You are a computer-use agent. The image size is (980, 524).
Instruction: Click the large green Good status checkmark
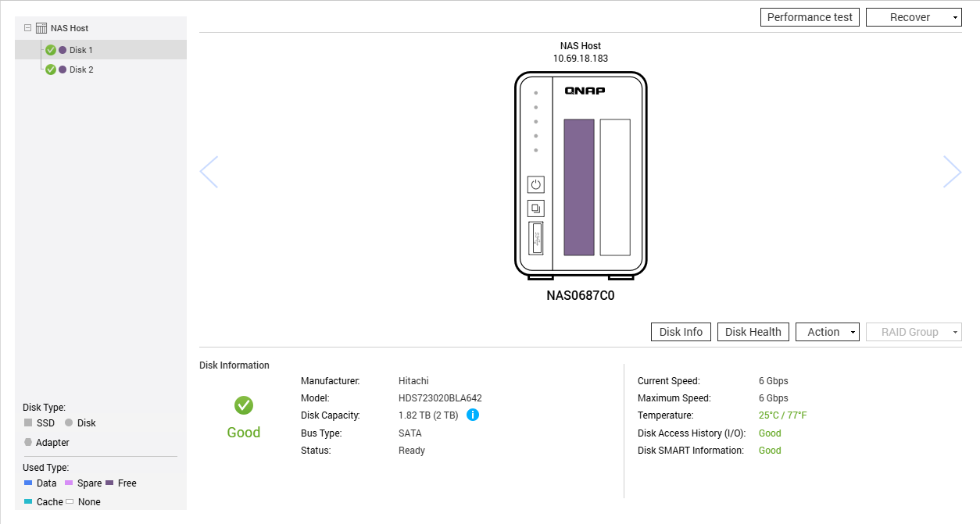pyautogui.click(x=244, y=405)
